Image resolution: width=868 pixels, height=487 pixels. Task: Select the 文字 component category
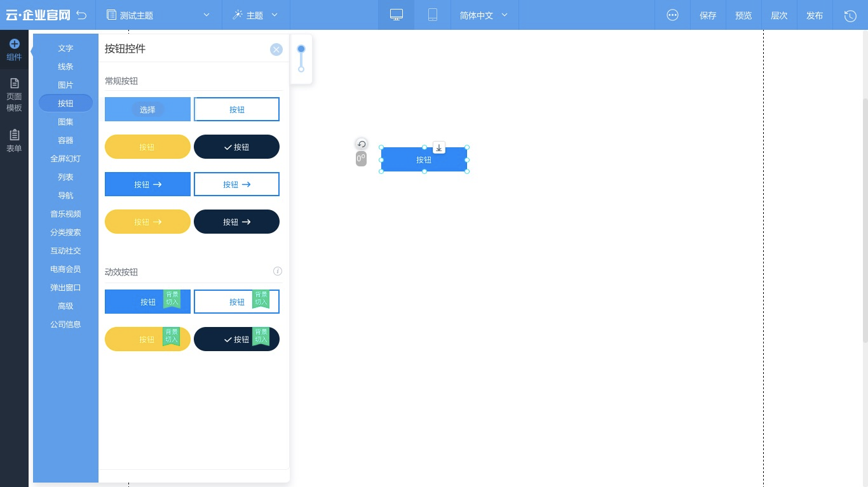[65, 48]
